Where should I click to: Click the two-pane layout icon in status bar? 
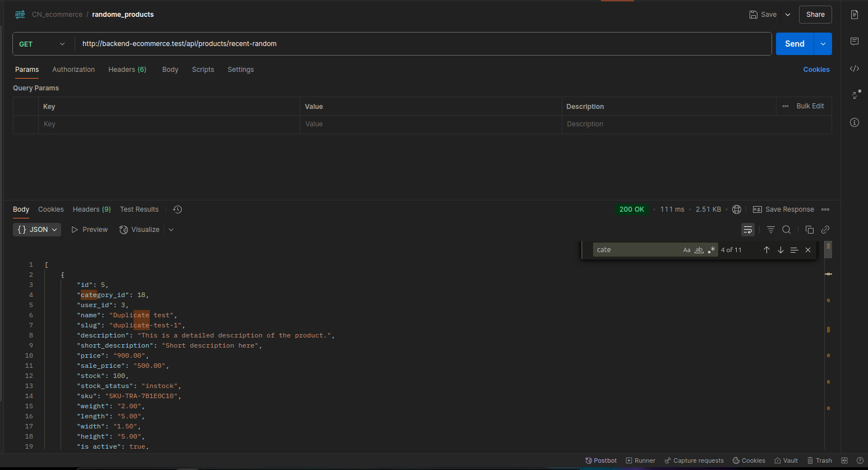coord(844,460)
